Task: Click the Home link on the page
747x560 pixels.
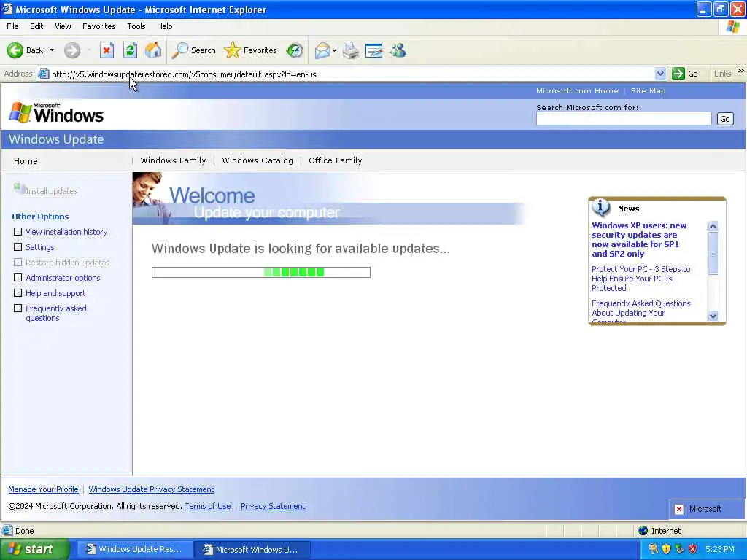Action: click(x=26, y=161)
